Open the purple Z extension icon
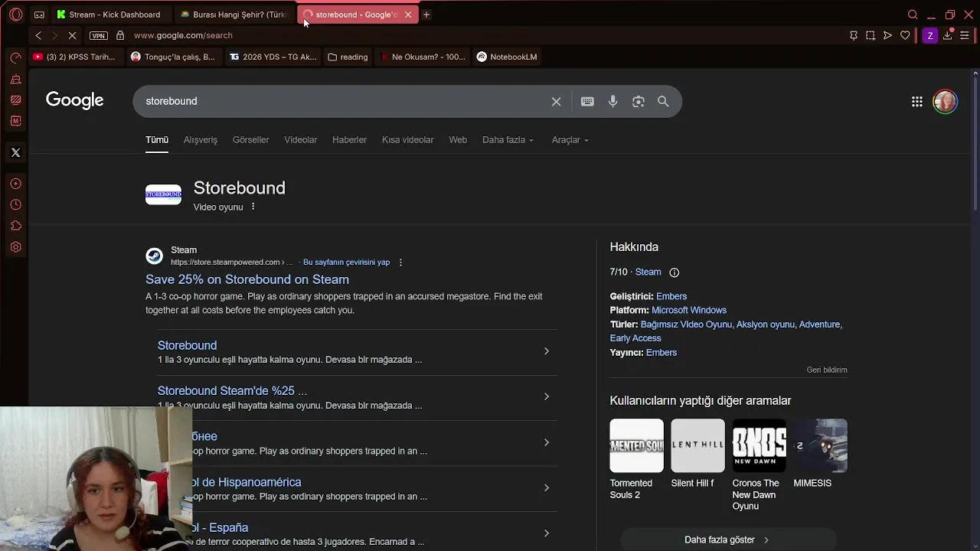 929,35
